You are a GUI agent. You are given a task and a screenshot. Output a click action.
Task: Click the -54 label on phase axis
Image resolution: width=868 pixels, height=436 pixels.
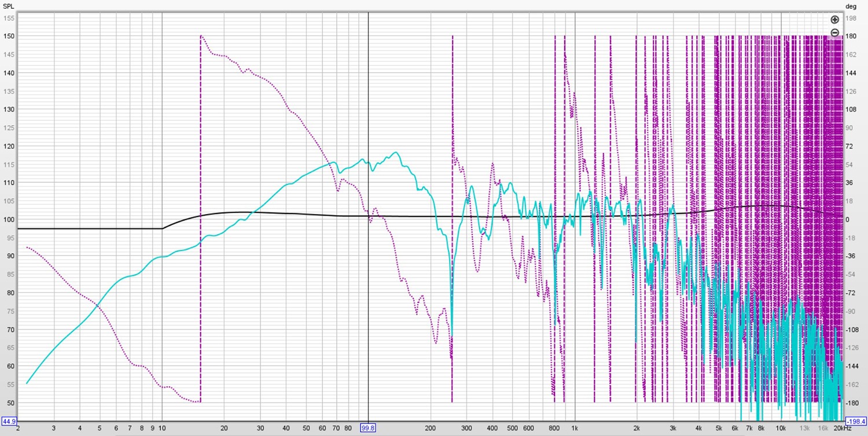point(851,275)
